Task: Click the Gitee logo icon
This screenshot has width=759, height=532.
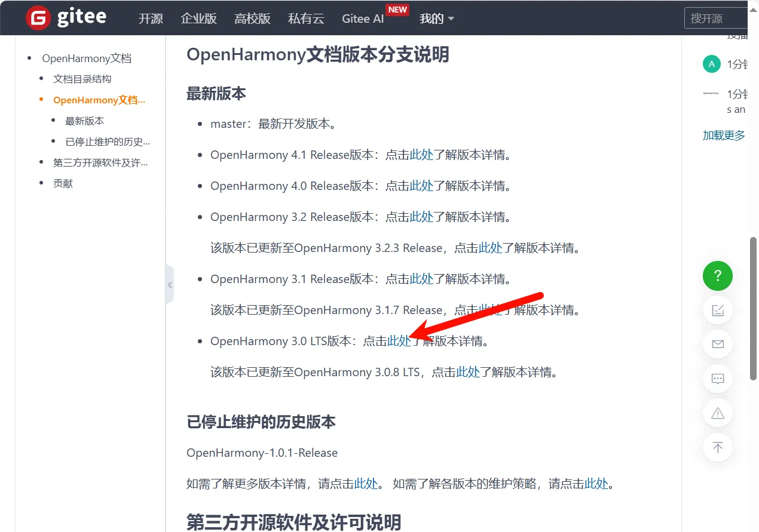Action: (38, 18)
